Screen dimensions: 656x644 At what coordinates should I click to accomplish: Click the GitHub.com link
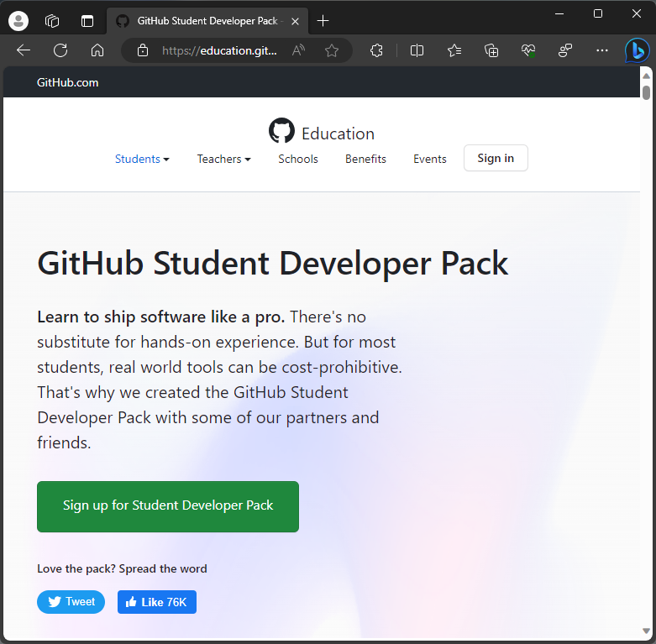click(x=67, y=82)
